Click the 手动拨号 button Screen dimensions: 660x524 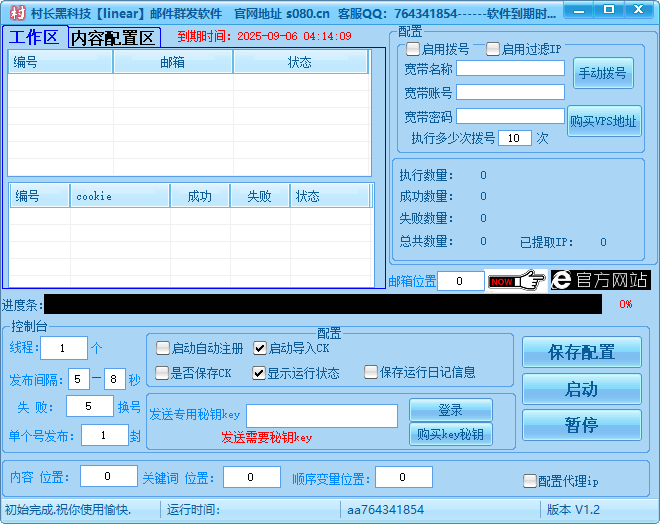pyautogui.click(x=603, y=73)
